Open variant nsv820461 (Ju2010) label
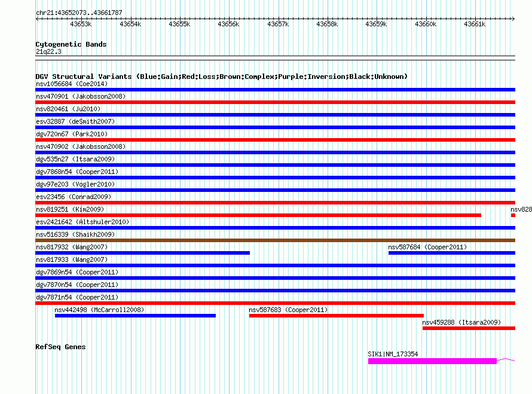Image resolution: width=532 pixels, height=394 pixels. (x=68, y=109)
